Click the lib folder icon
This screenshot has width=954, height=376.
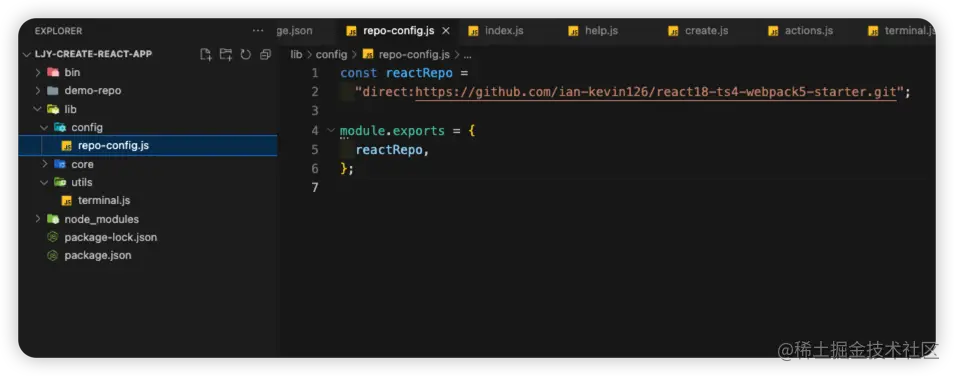coord(53,110)
